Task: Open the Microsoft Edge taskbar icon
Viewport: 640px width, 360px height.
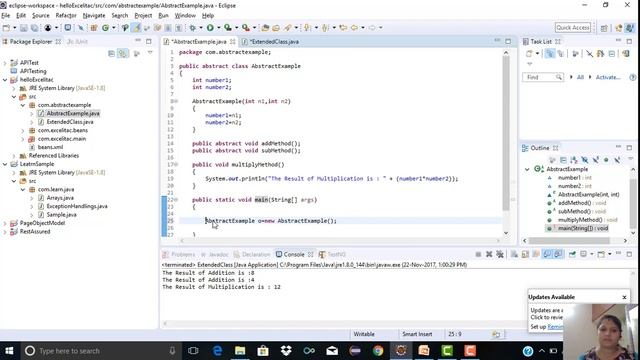Action: click(217, 351)
